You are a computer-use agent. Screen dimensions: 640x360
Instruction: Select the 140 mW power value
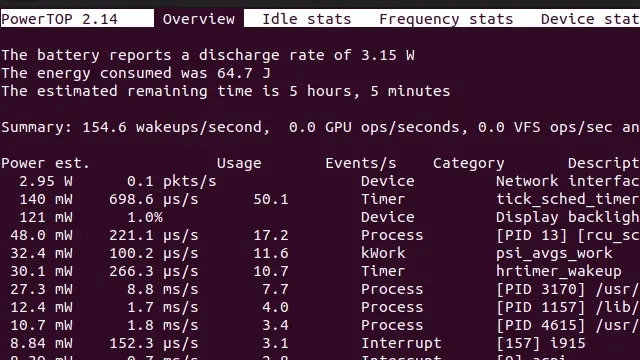(46, 199)
